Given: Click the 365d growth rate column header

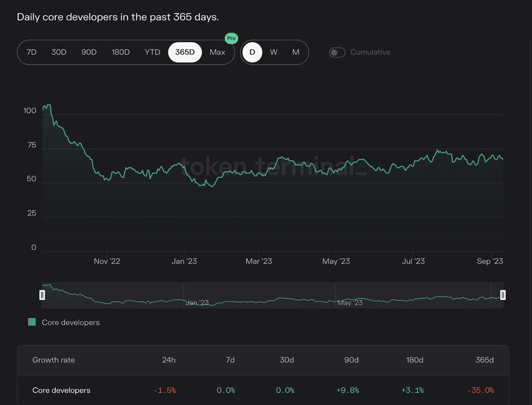Looking at the screenshot, I should pos(484,360).
